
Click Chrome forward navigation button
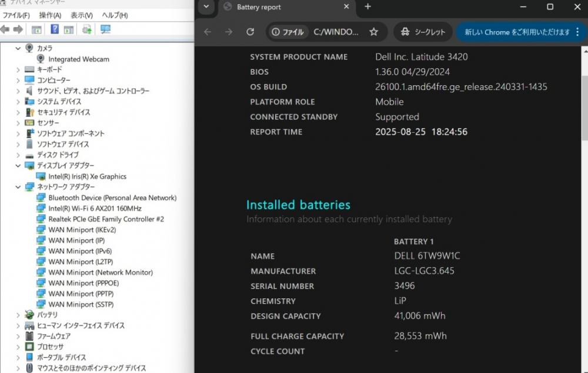(x=228, y=32)
